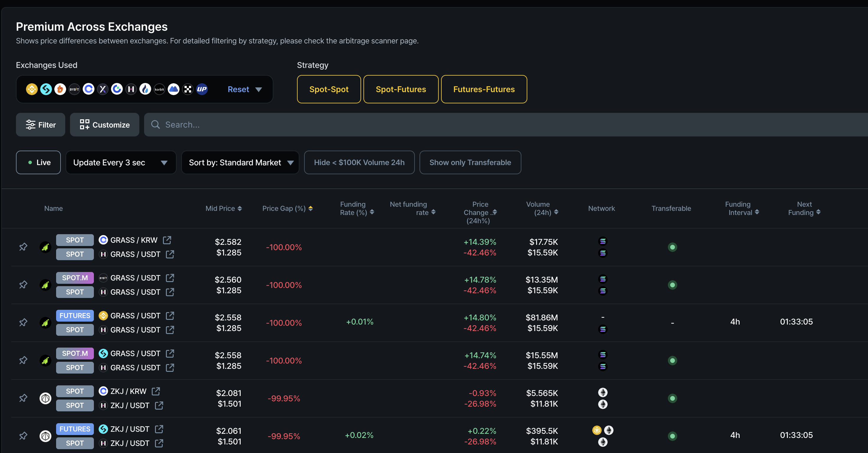
Task: Toggle Hide < $100K Volume 24h
Action: click(x=359, y=162)
